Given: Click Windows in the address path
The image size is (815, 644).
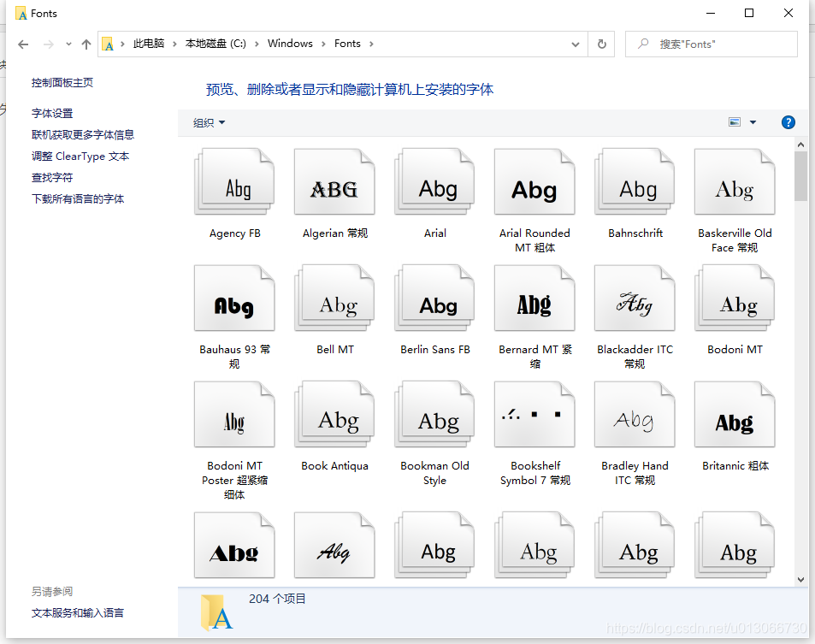Looking at the screenshot, I should point(290,44).
